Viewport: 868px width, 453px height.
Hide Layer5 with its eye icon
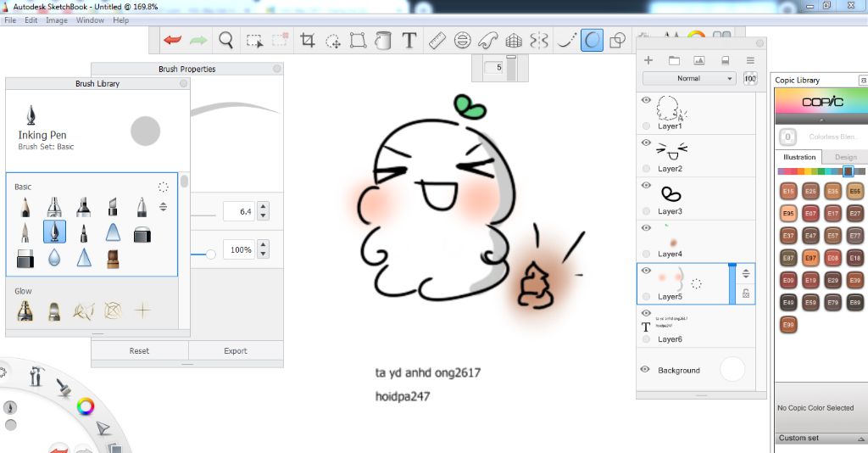coord(646,271)
